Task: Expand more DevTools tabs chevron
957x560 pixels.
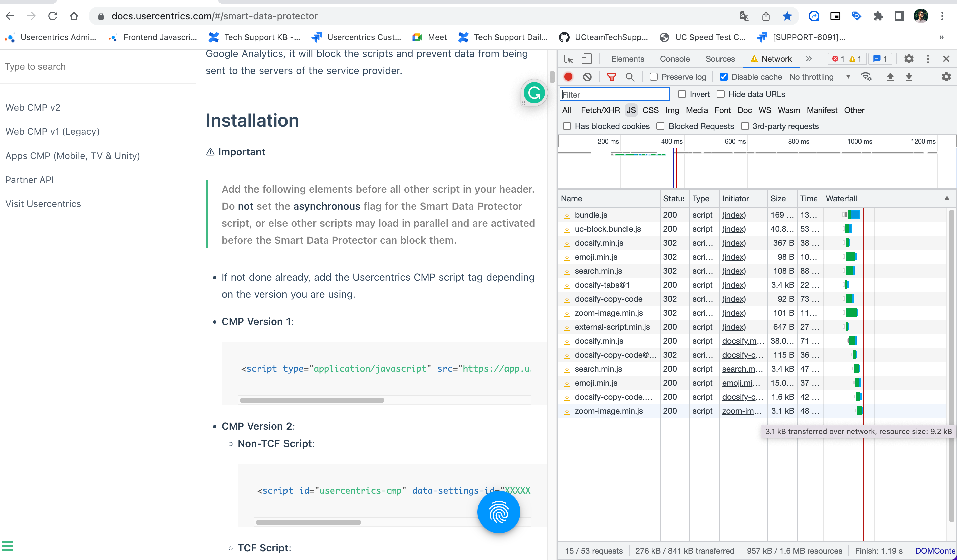Action: coord(809,59)
